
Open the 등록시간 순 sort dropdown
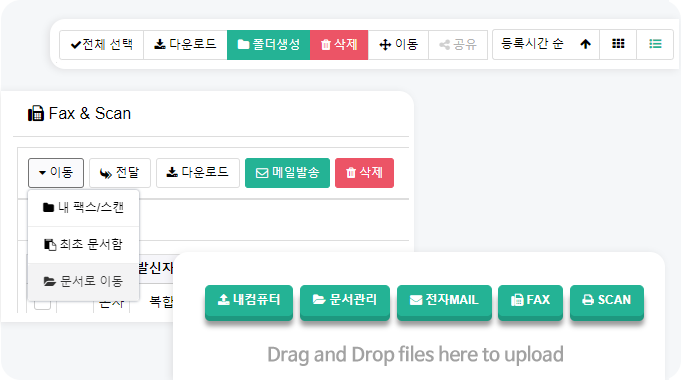tap(532, 44)
